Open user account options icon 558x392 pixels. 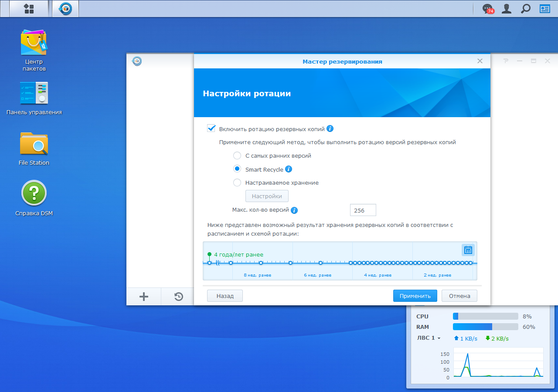pyautogui.click(x=507, y=9)
